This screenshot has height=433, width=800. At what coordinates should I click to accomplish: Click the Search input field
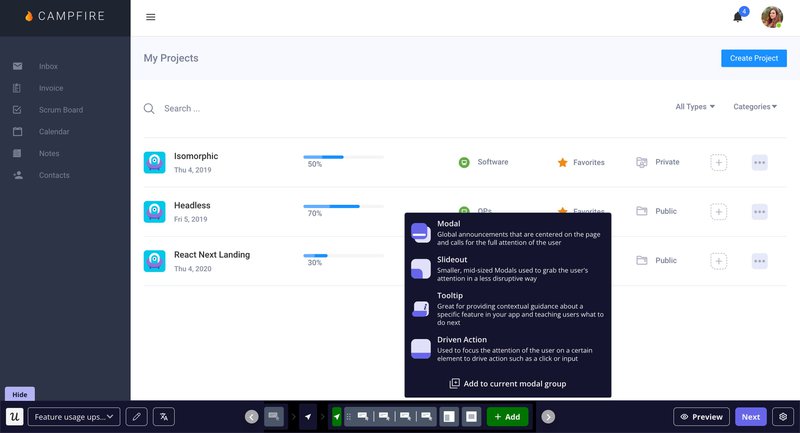pyautogui.click(x=300, y=108)
